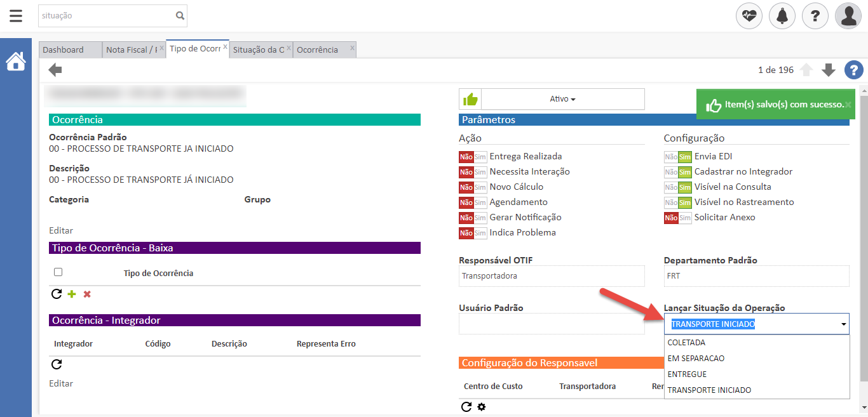
Task: Open the notifications bell
Action: [782, 16]
